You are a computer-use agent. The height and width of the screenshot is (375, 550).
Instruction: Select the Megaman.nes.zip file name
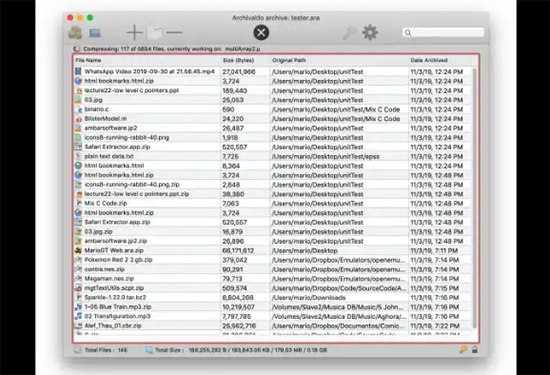(x=109, y=279)
